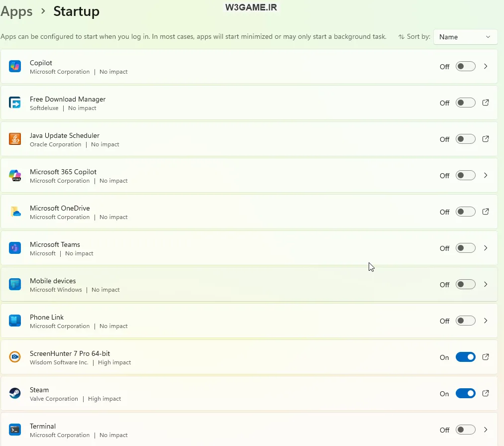
Task: Enable Mobile devices startup toggle
Action: click(x=465, y=285)
